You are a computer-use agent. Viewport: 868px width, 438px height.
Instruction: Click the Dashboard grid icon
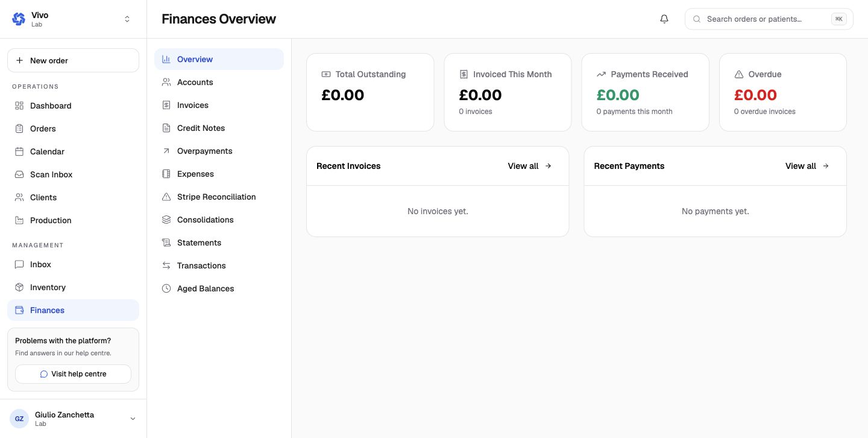(19, 106)
